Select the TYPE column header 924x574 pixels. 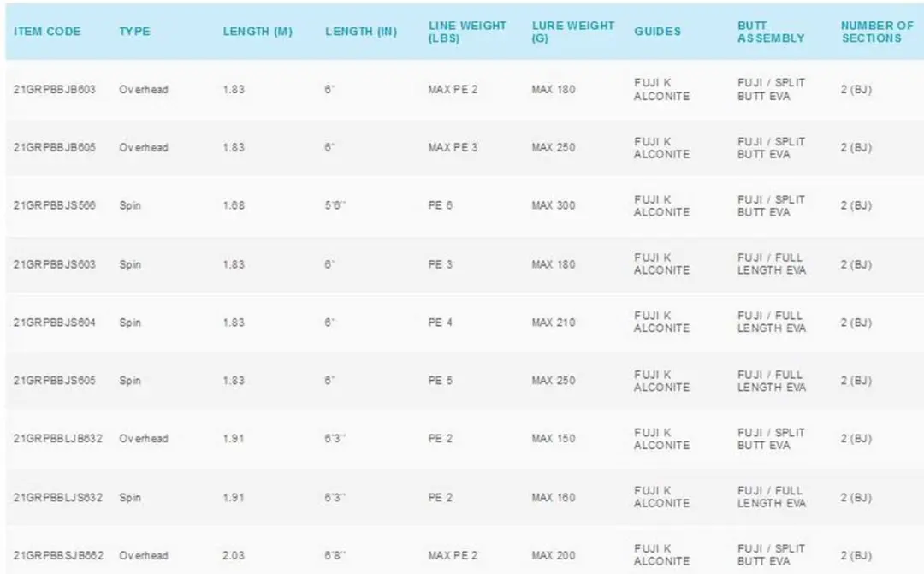pyautogui.click(x=134, y=32)
